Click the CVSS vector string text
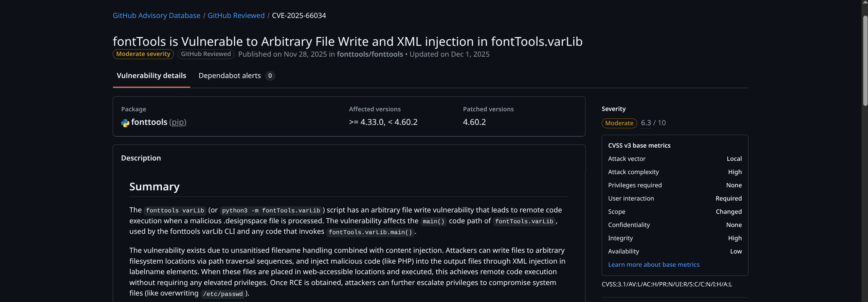 pyautogui.click(x=667, y=284)
